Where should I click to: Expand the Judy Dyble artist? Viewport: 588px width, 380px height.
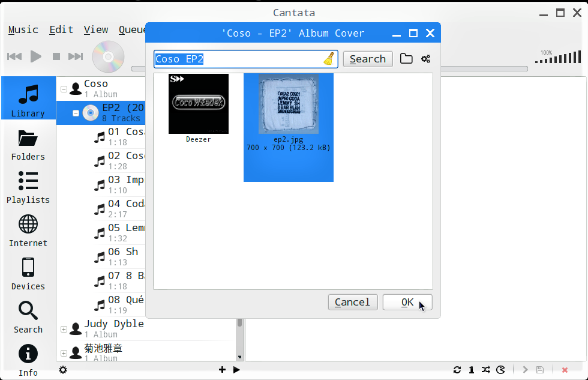(64, 329)
